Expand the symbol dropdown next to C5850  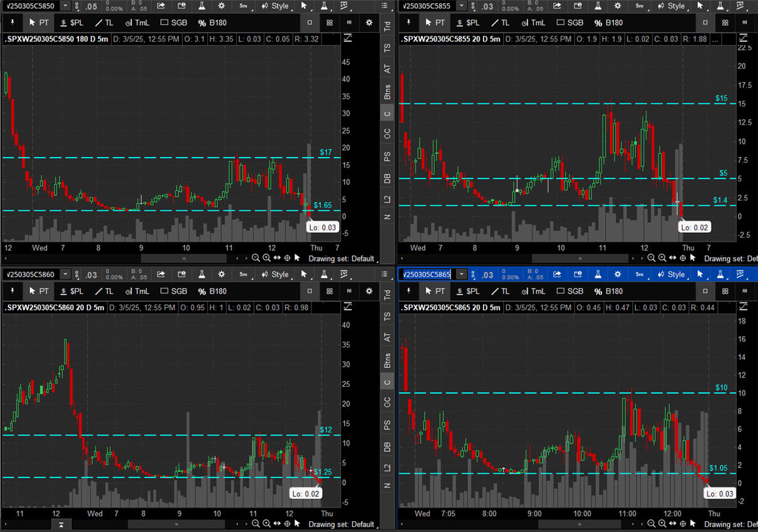click(65, 6)
